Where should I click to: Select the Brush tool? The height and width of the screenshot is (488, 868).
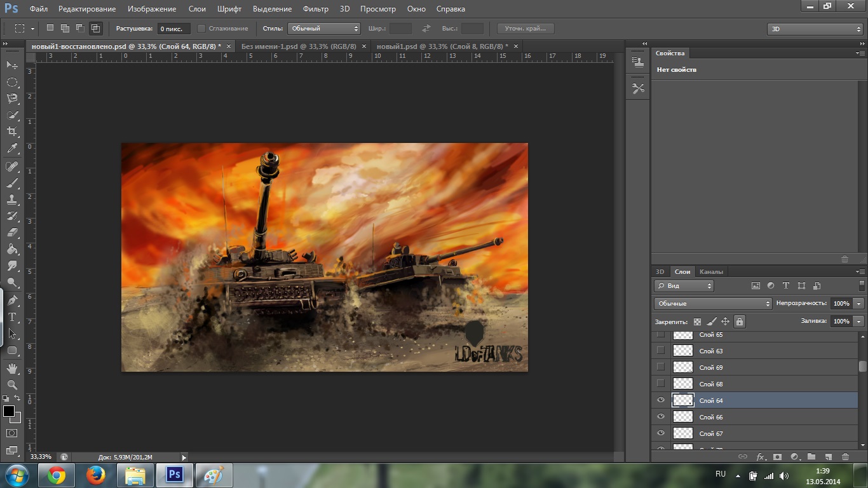click(12, 183)
